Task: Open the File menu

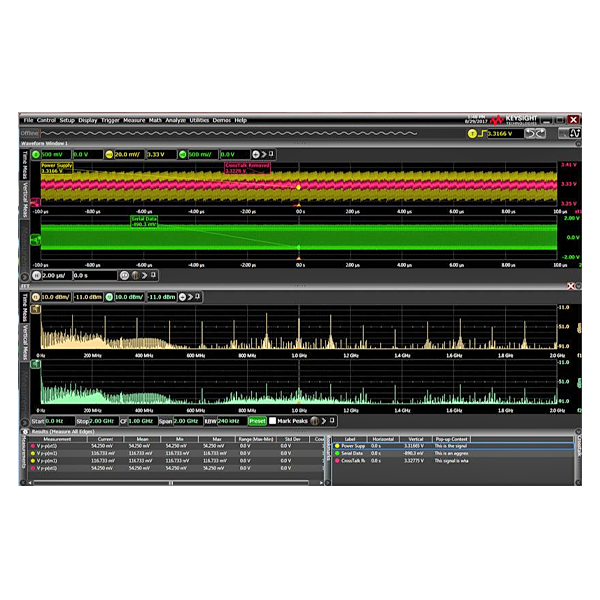Action: [28, 120]
